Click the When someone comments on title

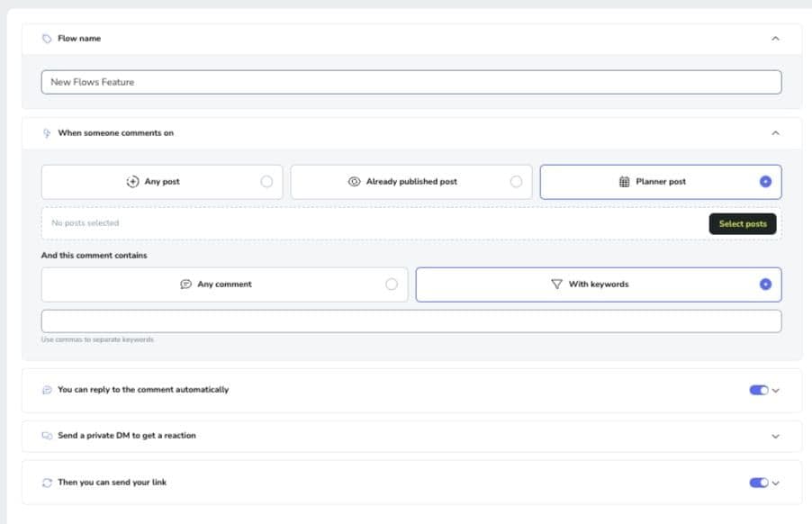115,133
